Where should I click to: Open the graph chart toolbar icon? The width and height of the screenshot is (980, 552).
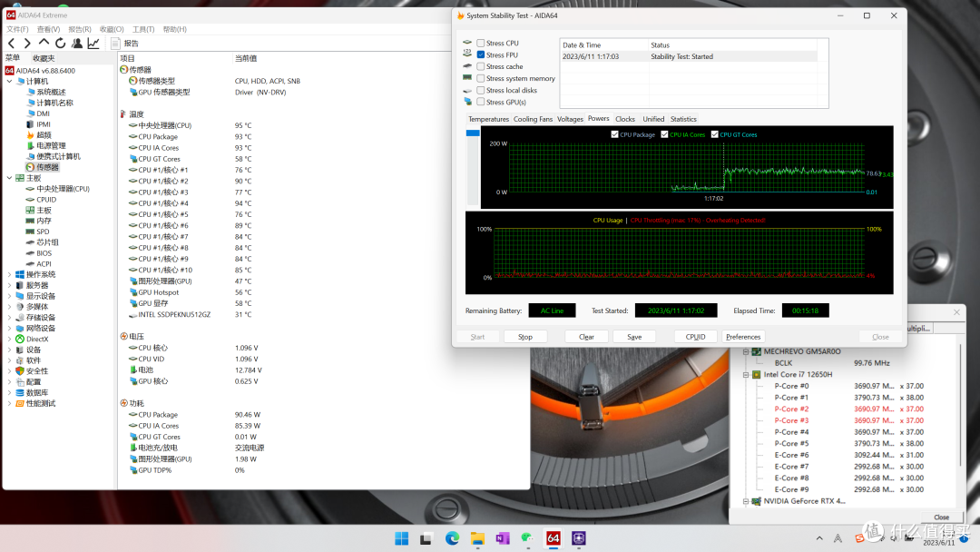click(x=93, y=43)
